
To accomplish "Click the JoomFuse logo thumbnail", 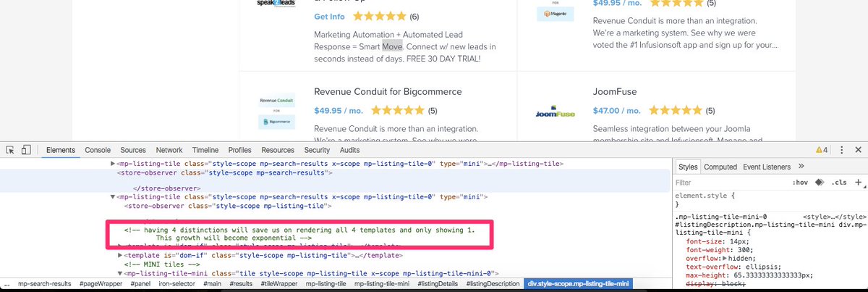I will click(x=555, y=113).
